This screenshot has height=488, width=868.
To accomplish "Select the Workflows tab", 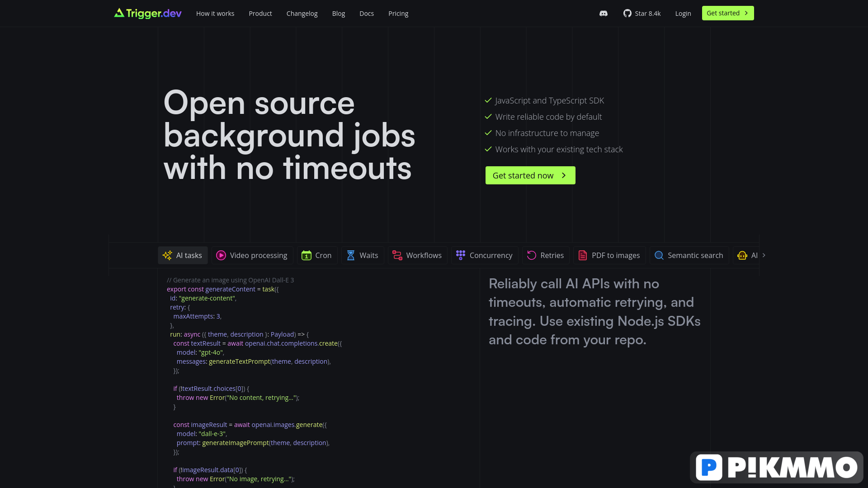I will tap(417, 255).
